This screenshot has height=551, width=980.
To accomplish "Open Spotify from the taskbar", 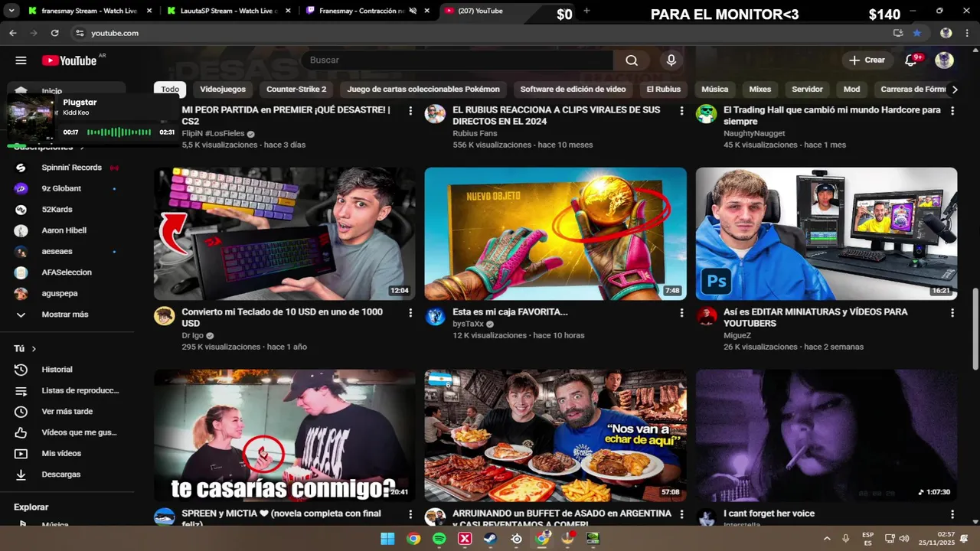I will tap(439, 539).
